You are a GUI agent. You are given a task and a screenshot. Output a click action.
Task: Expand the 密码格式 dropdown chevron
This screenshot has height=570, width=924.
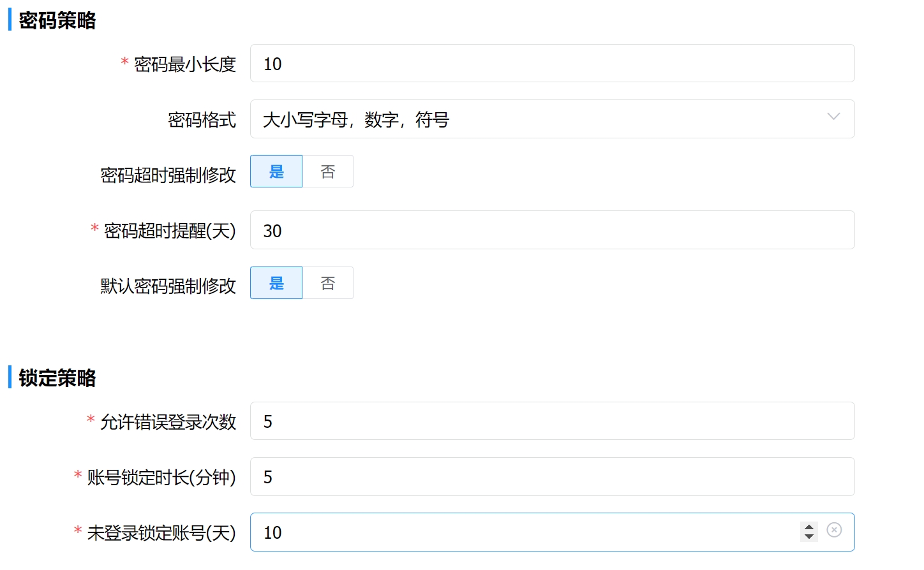point(833,117)
